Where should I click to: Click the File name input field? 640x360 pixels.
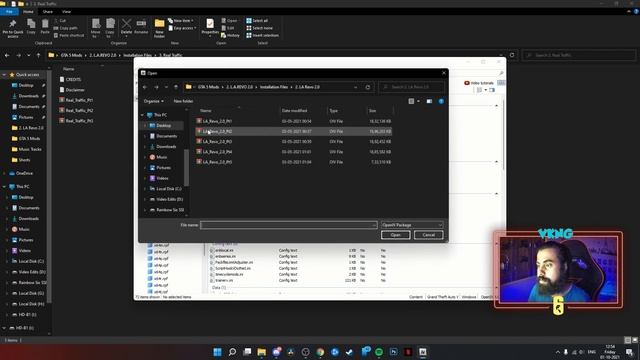[x=288, y=225]
